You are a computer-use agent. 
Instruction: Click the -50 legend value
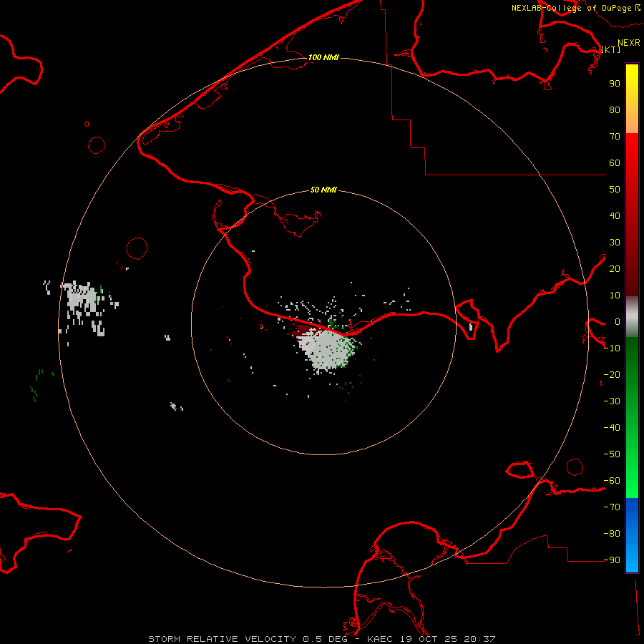coord(612,454)
